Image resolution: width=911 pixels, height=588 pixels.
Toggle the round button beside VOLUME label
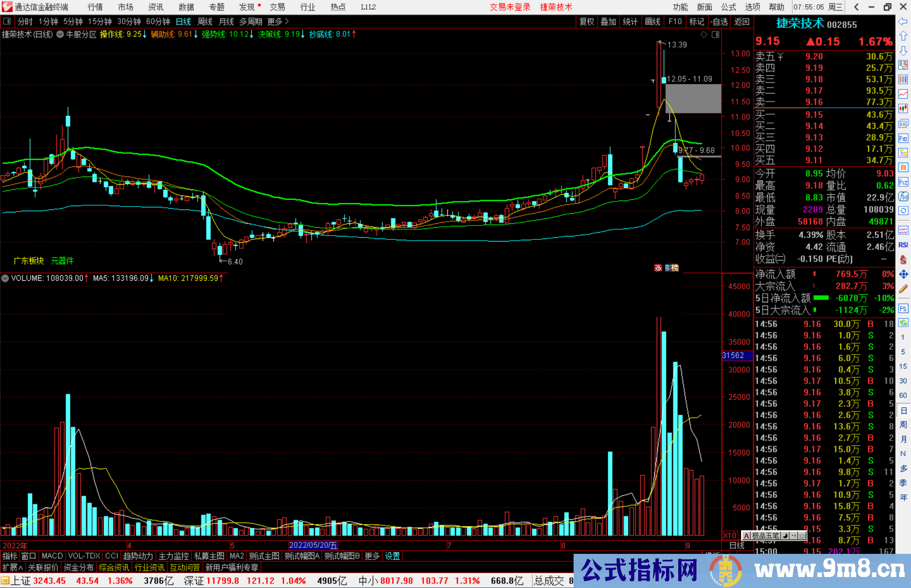point(5,278)
